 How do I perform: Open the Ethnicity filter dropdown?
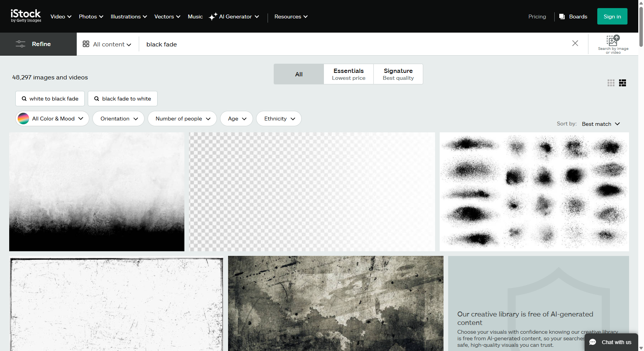click(x=279, y=119)
